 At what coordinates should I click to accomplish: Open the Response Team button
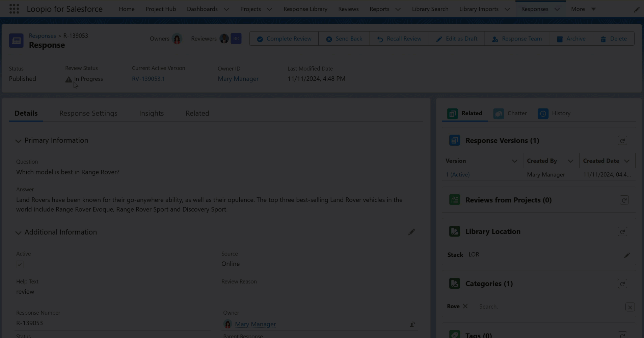517,39
